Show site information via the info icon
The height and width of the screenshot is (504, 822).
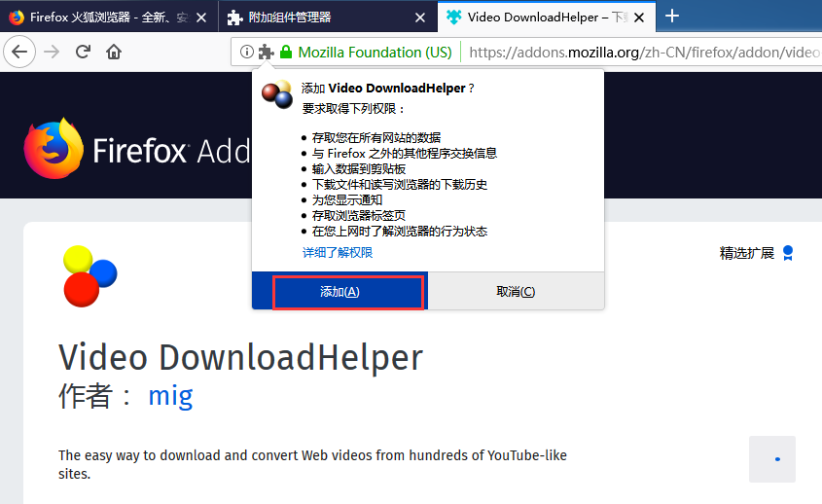tap(247, 52)
